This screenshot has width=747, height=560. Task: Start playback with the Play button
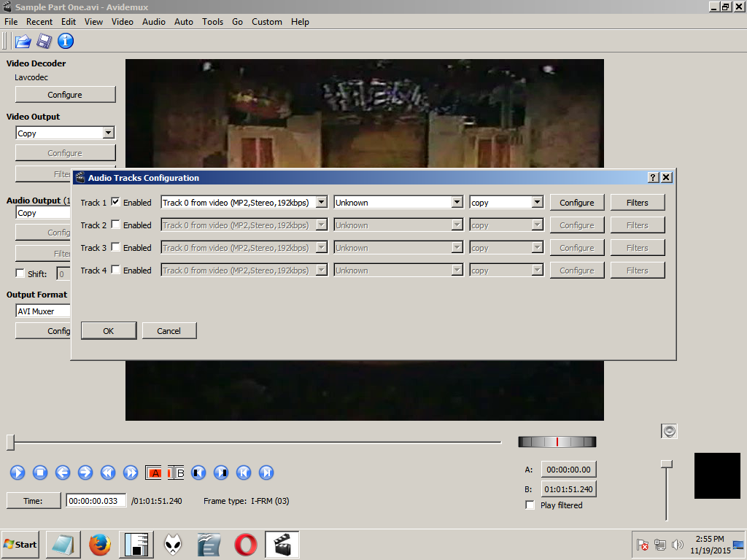tap(18, 472)
